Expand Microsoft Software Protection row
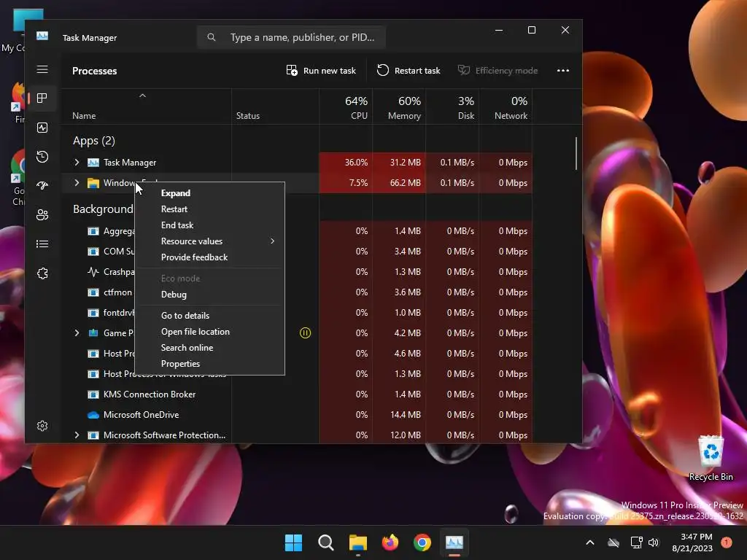 (x=77, y=435)
